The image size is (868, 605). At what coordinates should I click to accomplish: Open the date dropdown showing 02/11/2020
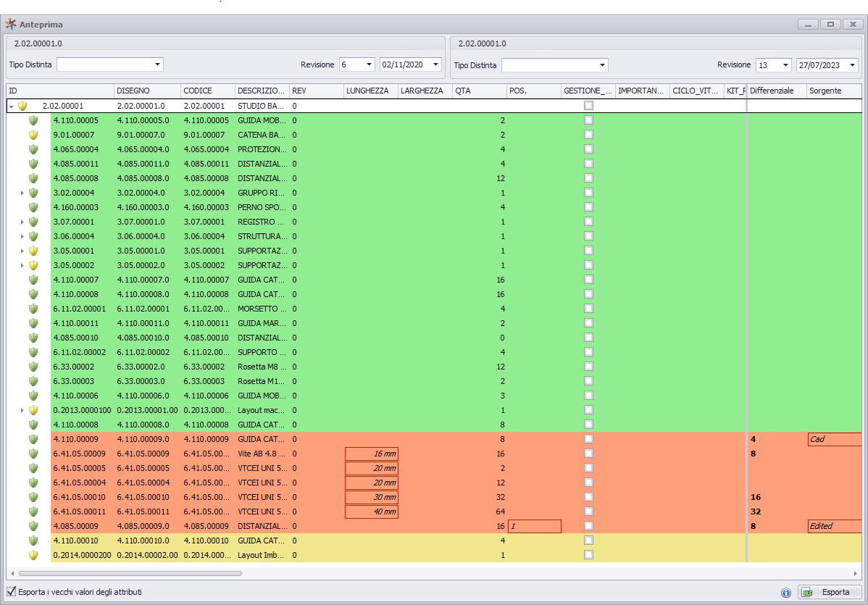click(x=435, y=64)
